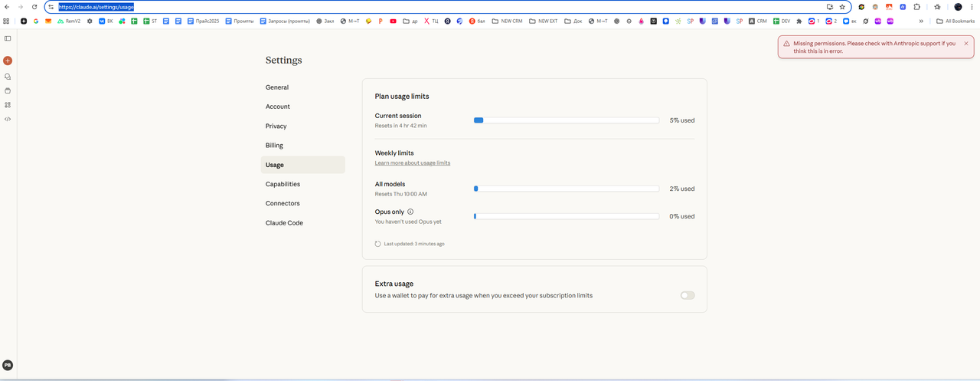Open the Chats icon in Claude sidebar
Image resolution: width=980 pixels, height=381 pixels.
click(x=8, y=77)
